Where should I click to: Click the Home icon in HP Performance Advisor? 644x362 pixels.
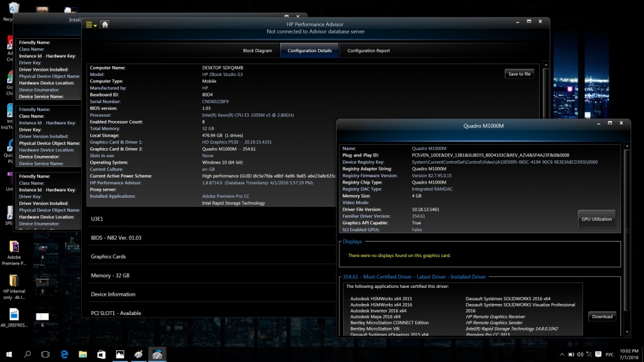click(105, 24)
